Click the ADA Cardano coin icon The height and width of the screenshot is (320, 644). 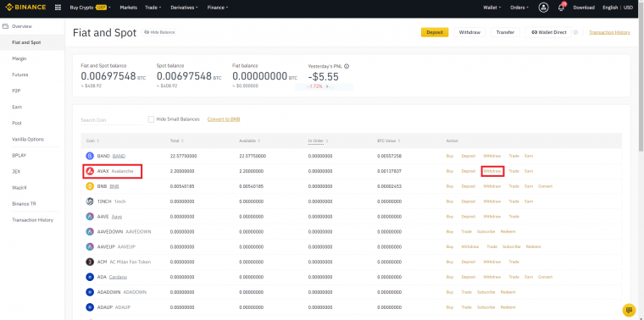(x=90, y=277)
